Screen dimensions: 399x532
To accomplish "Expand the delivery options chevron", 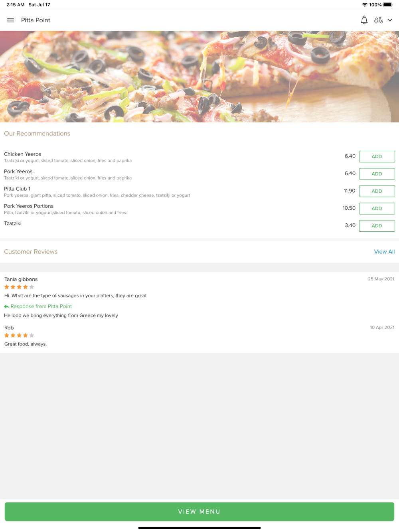I will (390, 20).
